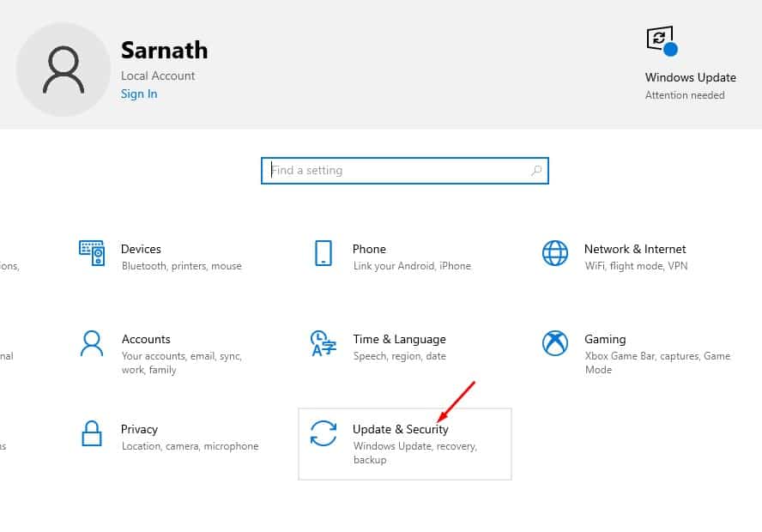This screenshot has width=762, height=532.
Task: Open Network & Internet globe icon
Action: [555, 252]
